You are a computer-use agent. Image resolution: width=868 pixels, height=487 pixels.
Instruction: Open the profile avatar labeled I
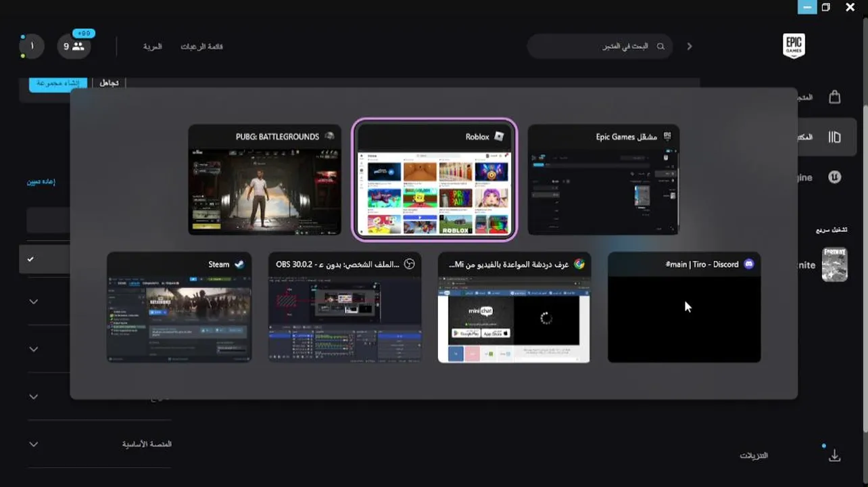[32, 46]
